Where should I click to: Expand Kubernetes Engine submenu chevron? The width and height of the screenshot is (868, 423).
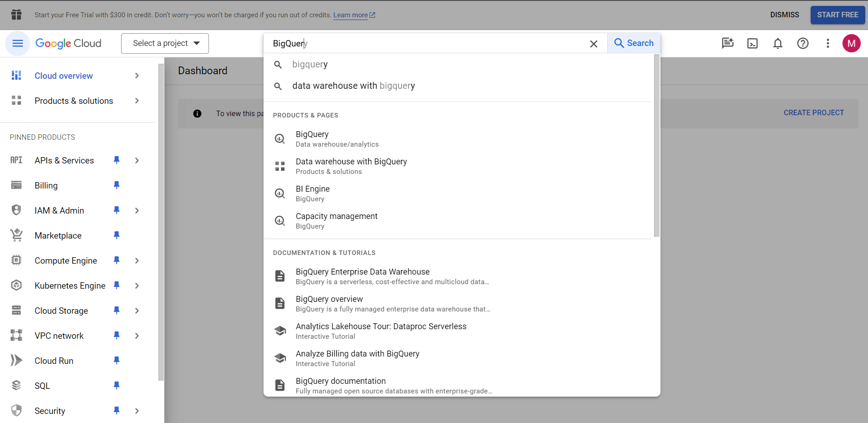[137, 285]
